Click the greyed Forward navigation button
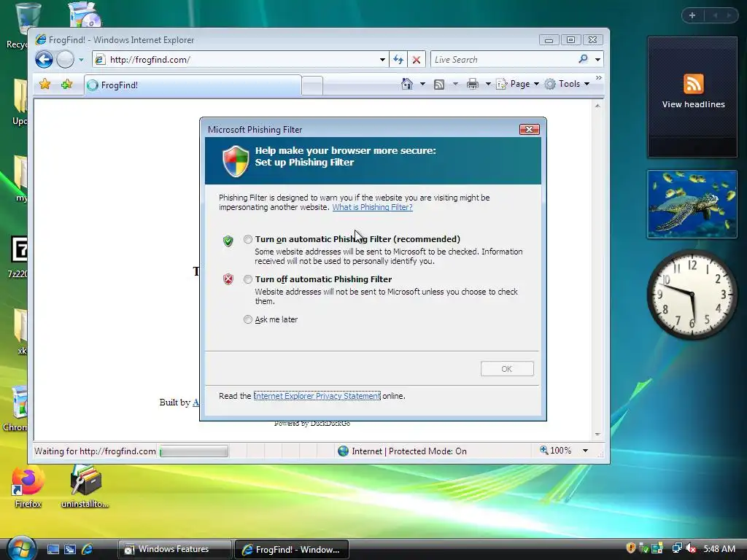 (x=65, y=60)
